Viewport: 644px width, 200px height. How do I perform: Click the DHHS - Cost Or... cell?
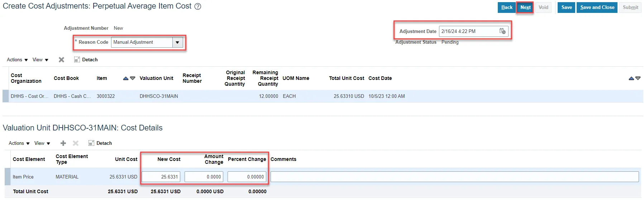point(29,96)
